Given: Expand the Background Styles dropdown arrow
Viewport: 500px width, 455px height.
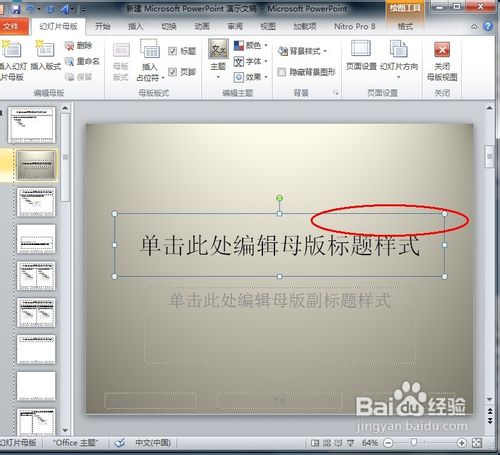Looking at the screenshot, I should point(325,51).
